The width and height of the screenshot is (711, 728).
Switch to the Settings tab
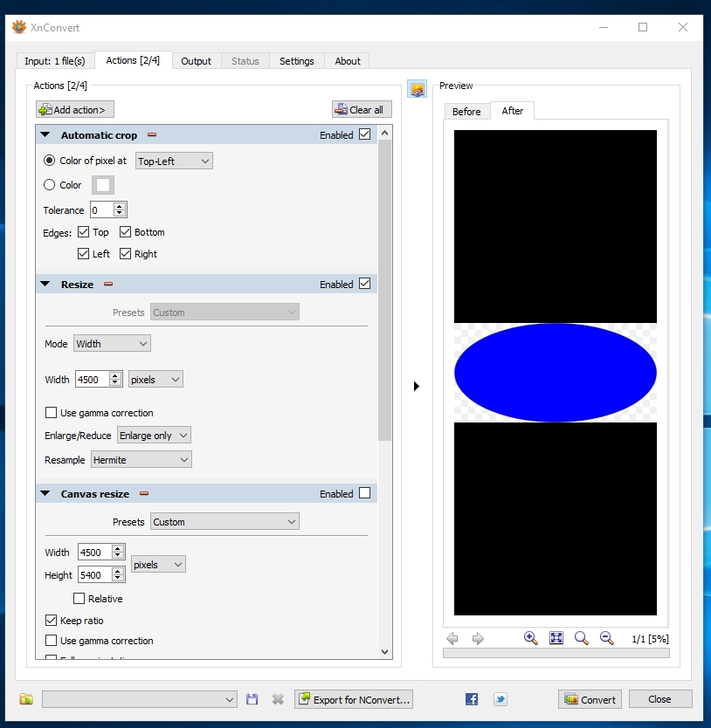(x=296, y=61)
